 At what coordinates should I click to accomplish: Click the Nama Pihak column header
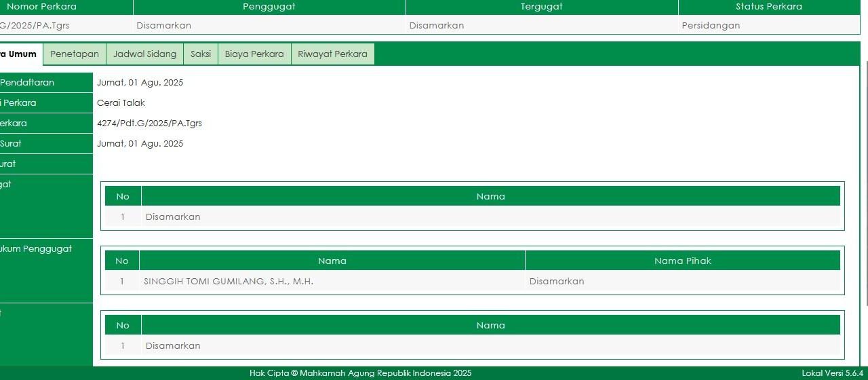[682, 261]
